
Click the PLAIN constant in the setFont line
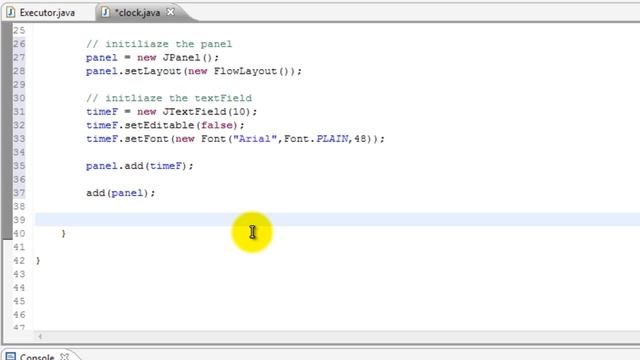[332, 139]
